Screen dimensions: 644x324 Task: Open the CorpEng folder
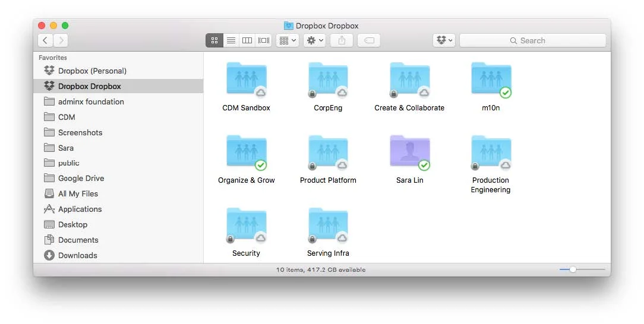tap(328, 80)
